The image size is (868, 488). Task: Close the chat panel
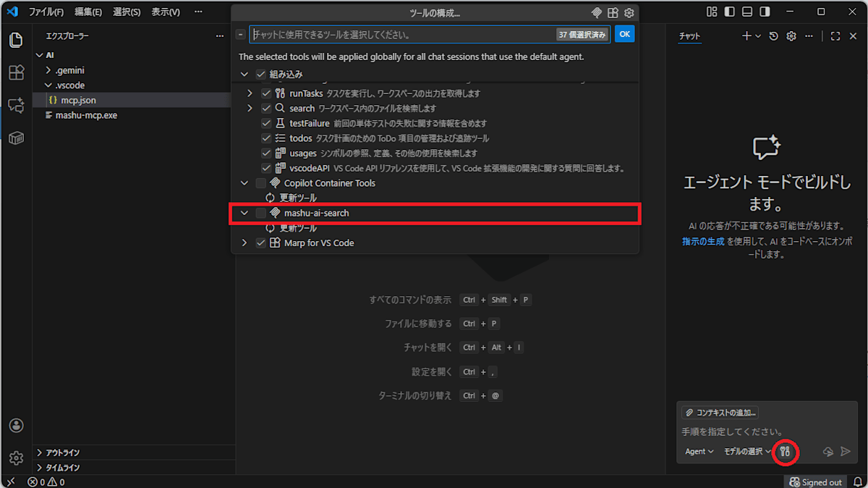pyautogui.click(x=853, y=36)
